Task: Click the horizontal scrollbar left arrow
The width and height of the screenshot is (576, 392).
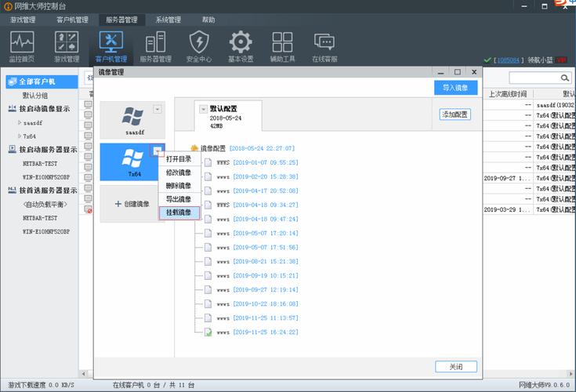Action: point(84,374)
